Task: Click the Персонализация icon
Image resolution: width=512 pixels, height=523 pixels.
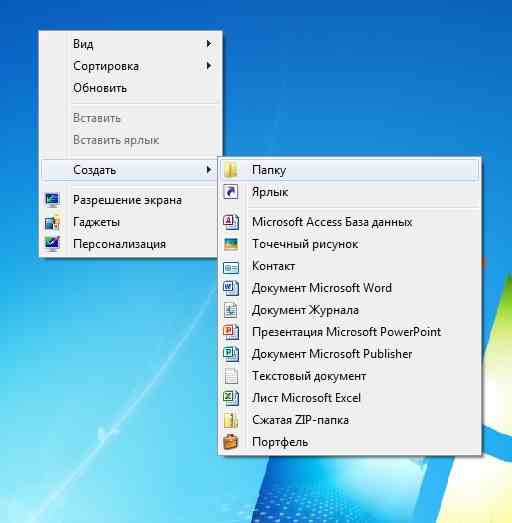Action: click(52, 244)
